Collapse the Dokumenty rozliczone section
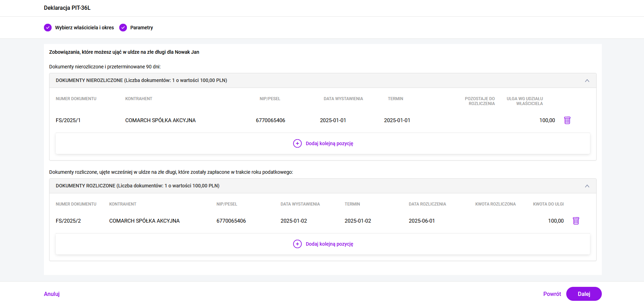The image size is (644, 305). point(587,186)
